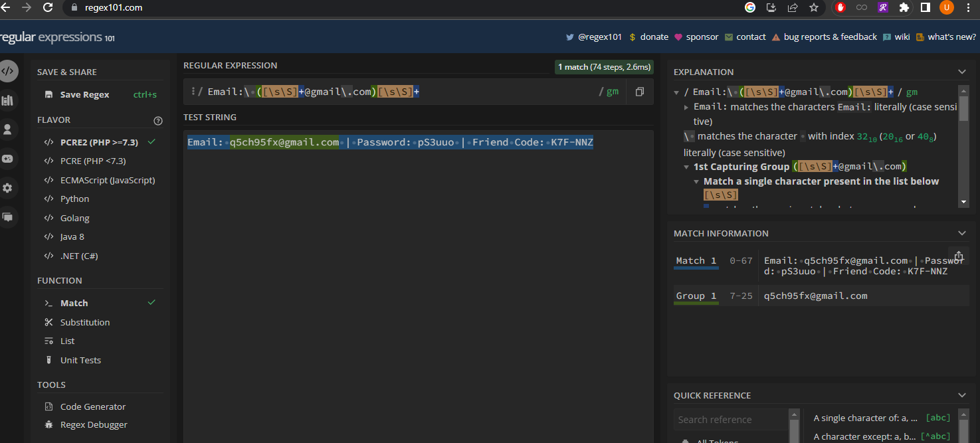The image size is (980, 443).
Task: Click the flavor help question mark icon
Action: [158, 120]
